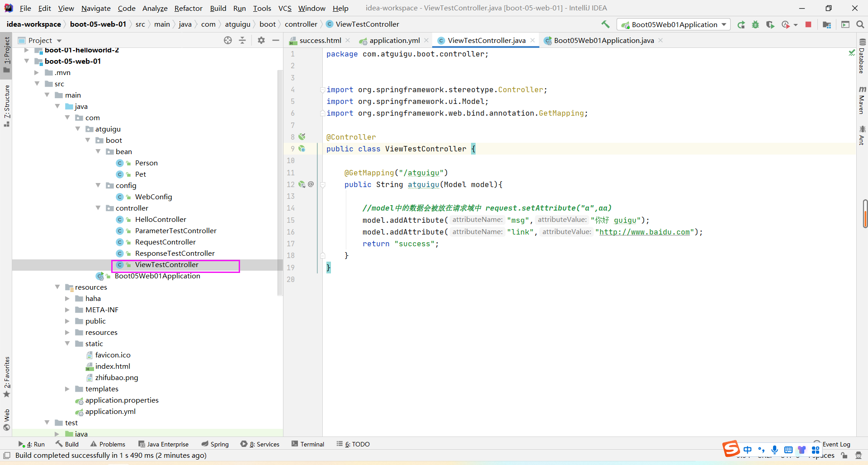
Task: Click the green hammer Build Project icon
Action: coord(605,24)
